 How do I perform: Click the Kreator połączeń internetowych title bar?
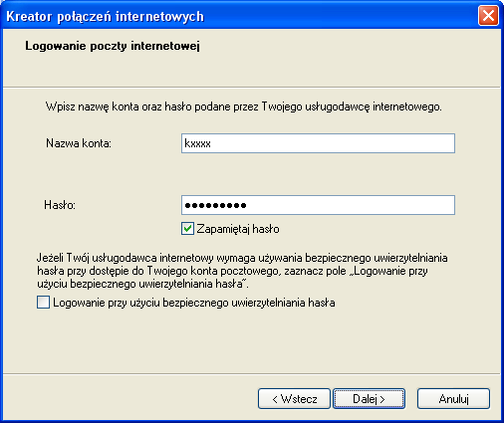(x=239, y=16)
